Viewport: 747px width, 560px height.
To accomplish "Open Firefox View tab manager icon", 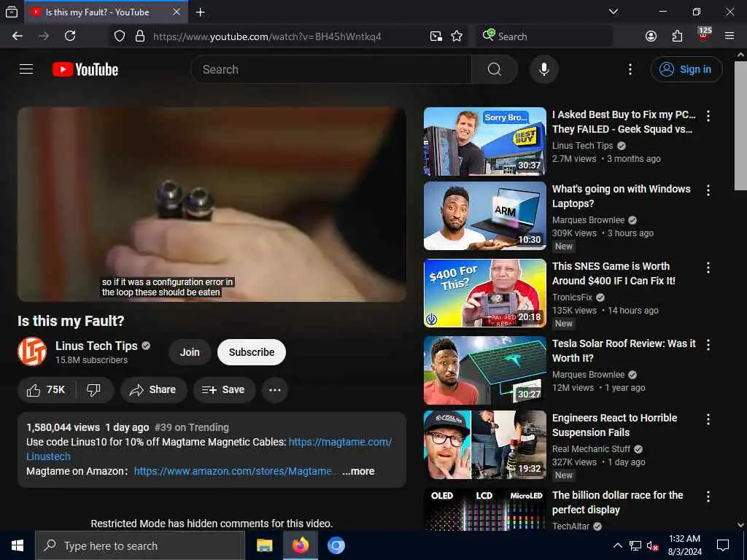I will point(12,12).
